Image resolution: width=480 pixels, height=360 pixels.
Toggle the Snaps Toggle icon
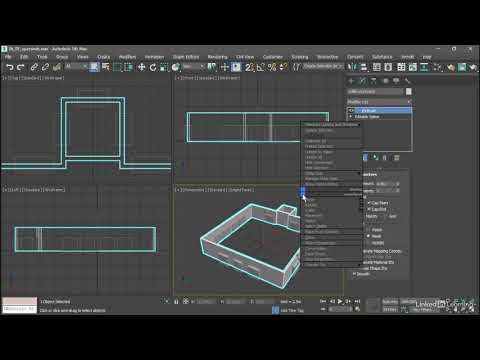point(249,67)
